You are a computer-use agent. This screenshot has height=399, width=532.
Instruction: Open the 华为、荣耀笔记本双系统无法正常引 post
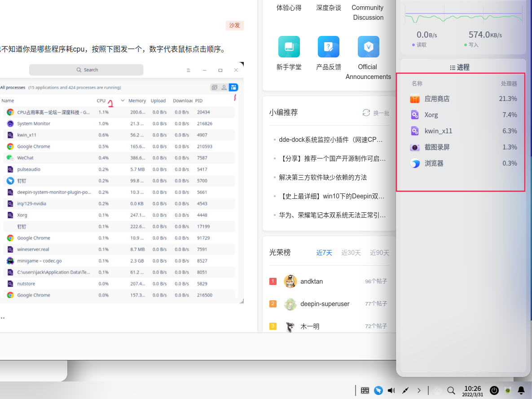332,215
